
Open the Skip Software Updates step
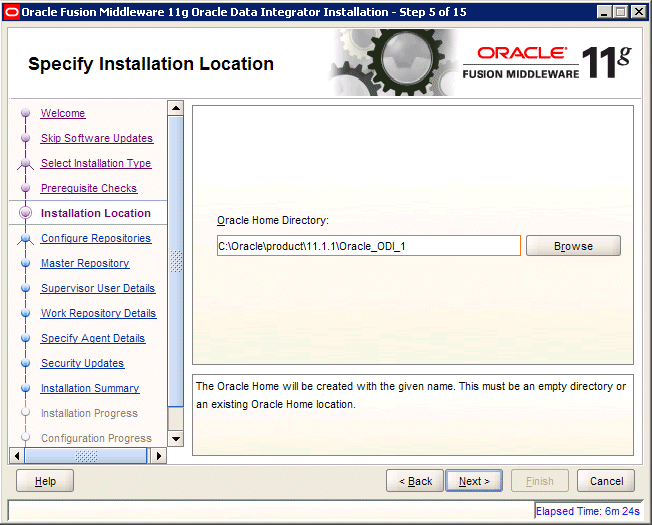click(97, 138)
